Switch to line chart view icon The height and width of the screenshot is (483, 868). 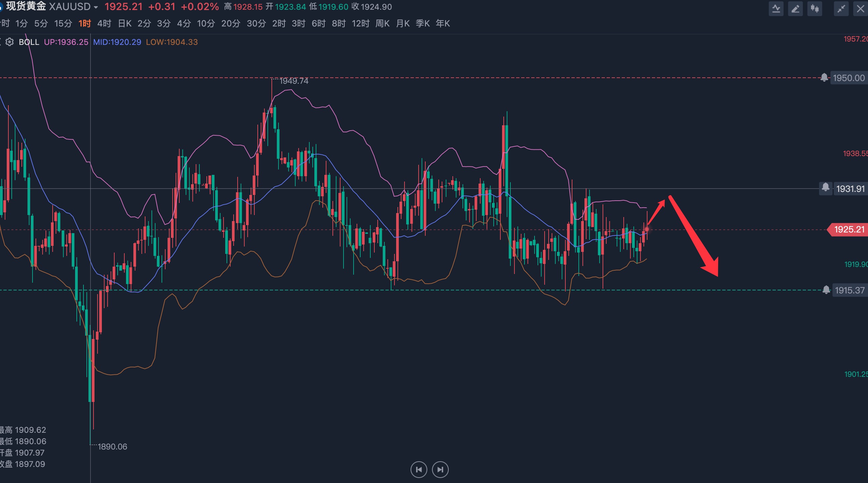[777, 8]
